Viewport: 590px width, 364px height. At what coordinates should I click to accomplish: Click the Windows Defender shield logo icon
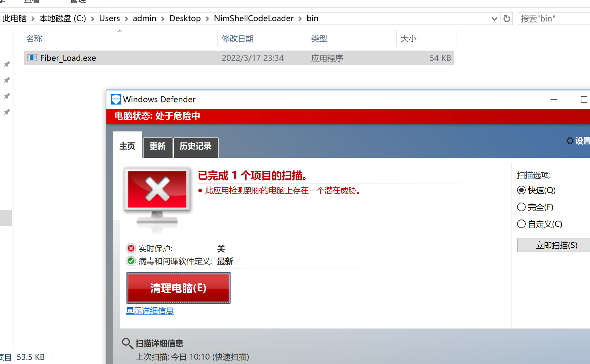click(x=116, y=99)
